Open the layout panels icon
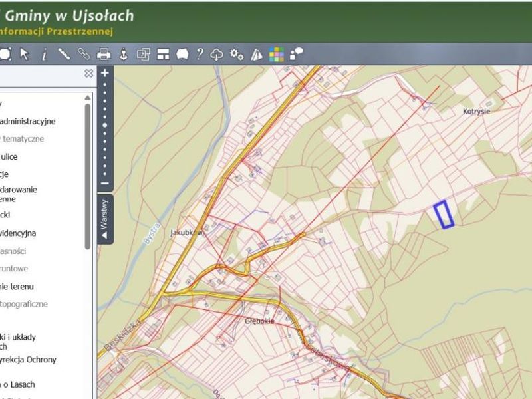Image resolution: width=532 pixels, height=399 pixels. (163, 54)
